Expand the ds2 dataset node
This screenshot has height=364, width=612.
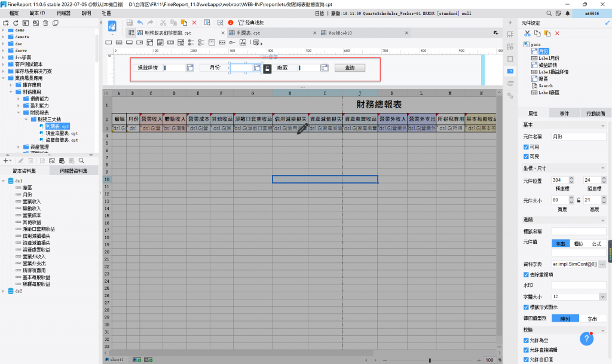point(4,291)
